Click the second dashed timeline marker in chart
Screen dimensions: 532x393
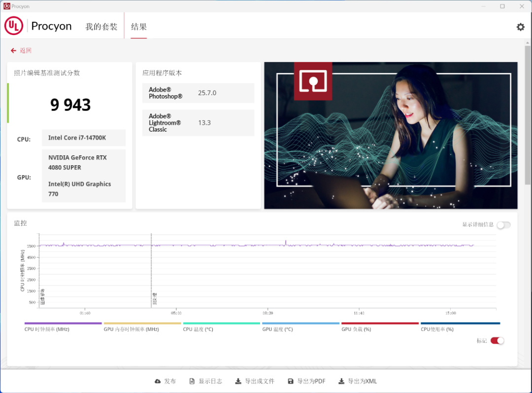click(x=151, y=270)
